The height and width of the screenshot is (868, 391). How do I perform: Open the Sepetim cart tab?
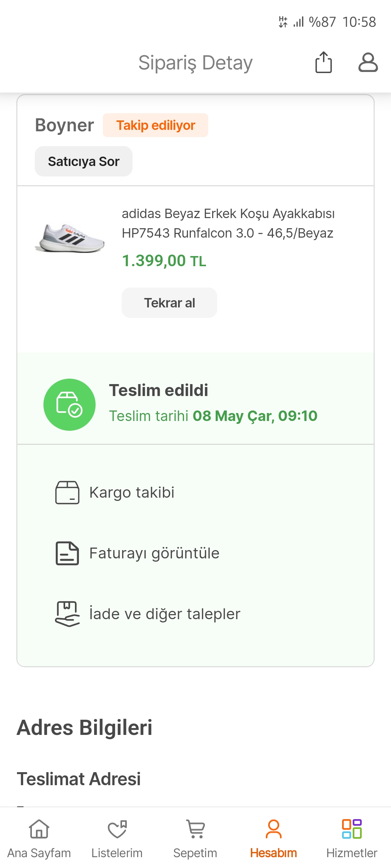click(x=195, y=838)
